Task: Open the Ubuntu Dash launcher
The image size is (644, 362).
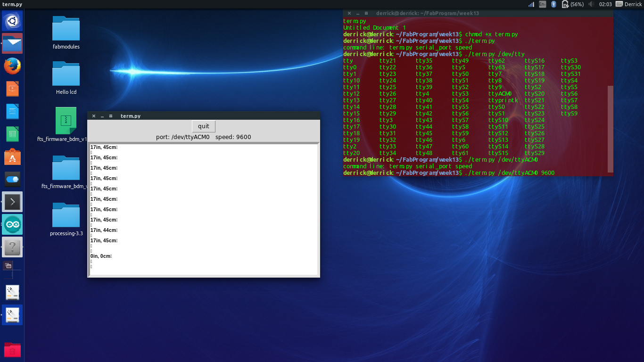Action: point(12,21)
